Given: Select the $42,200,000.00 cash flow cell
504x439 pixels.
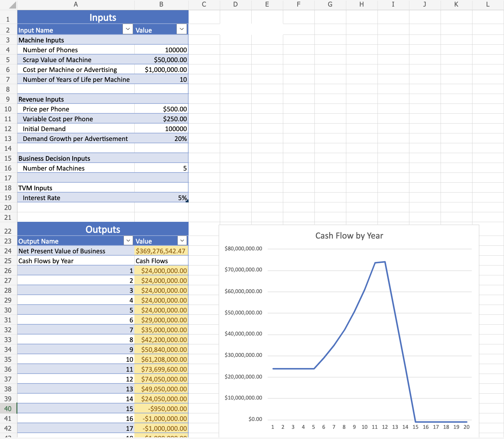Looking at the screenshot, I should tap(161, 339).
